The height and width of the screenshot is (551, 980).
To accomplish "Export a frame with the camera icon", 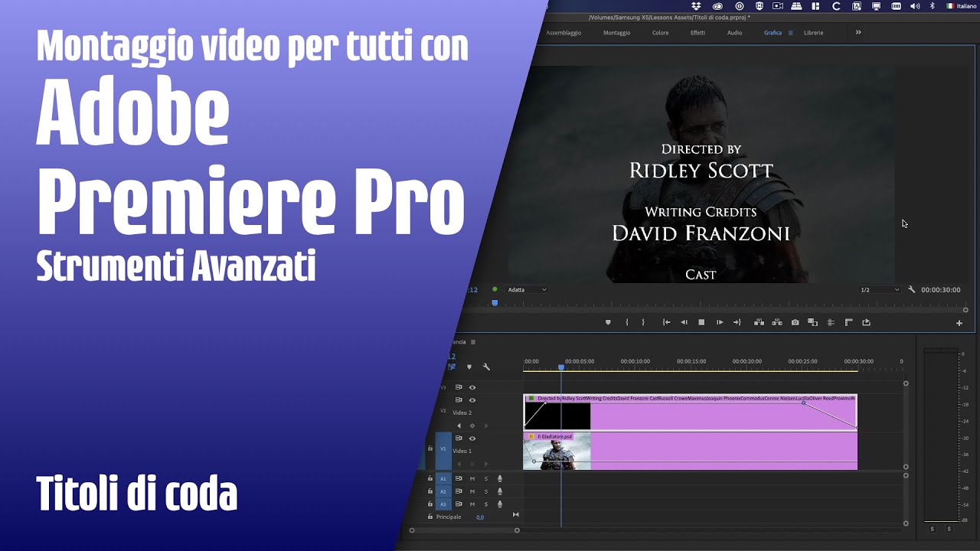I will [x=795, y=322].
